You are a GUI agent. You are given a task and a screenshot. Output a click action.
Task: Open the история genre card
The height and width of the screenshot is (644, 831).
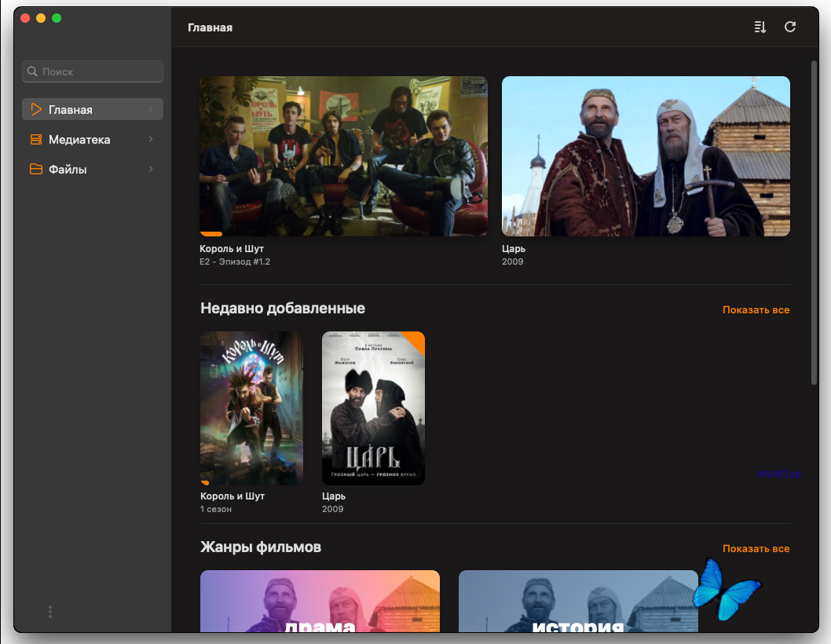[x=578, y=601]
